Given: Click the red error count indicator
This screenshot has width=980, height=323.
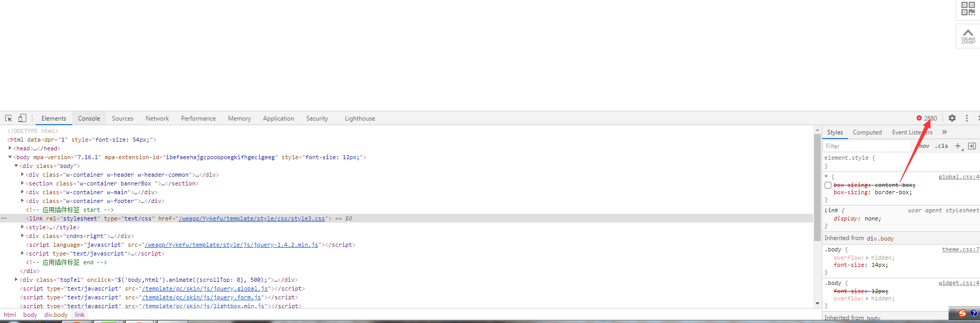Looking at the screenshot, I should click(926, 118).
